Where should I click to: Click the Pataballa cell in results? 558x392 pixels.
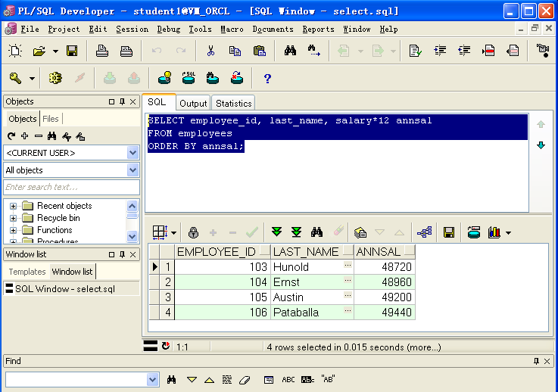click(x=312, y=313)
